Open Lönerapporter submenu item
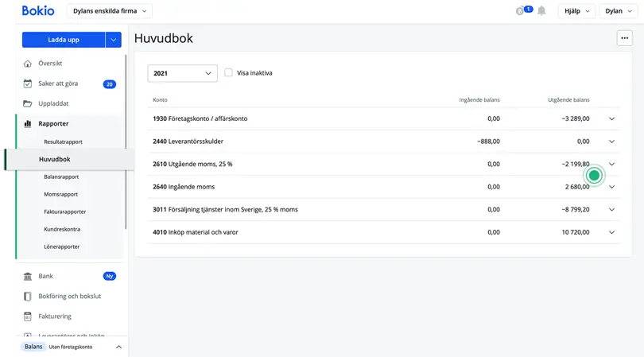This screenshot has width=644, height=357. 61,247
